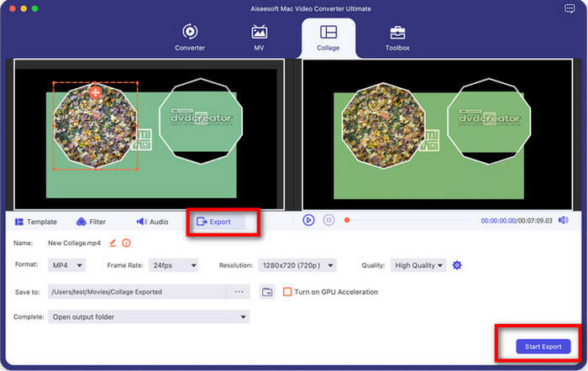This screenshot has width=588, height=371.
Task: Click the open folder icon beside Save to
Action: click(267, 292)
